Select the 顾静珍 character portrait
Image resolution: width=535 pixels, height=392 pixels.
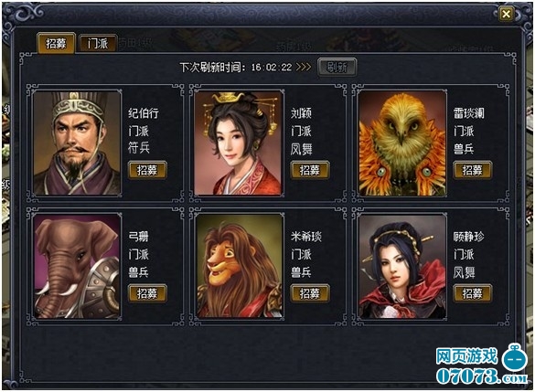tap(402, 267)
